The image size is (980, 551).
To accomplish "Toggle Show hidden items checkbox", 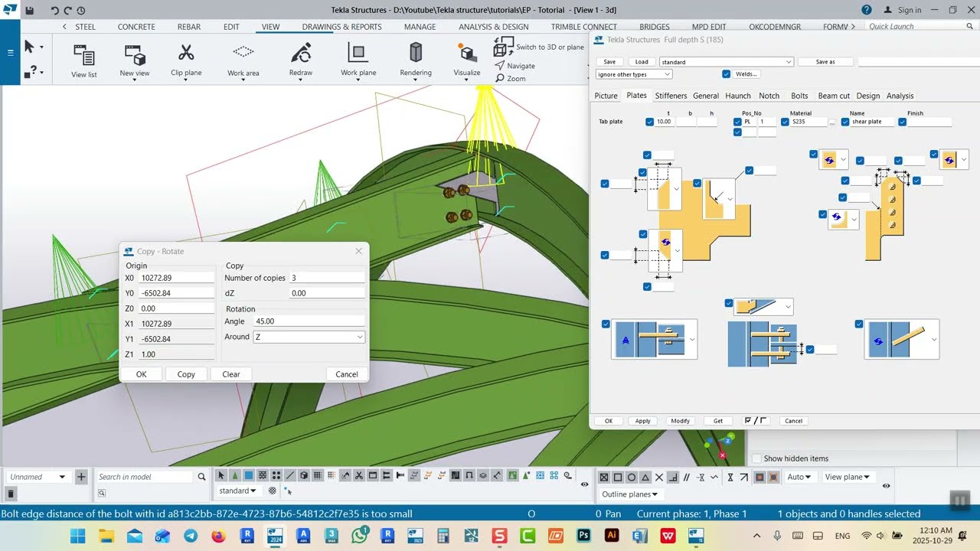I will [756, 458].
